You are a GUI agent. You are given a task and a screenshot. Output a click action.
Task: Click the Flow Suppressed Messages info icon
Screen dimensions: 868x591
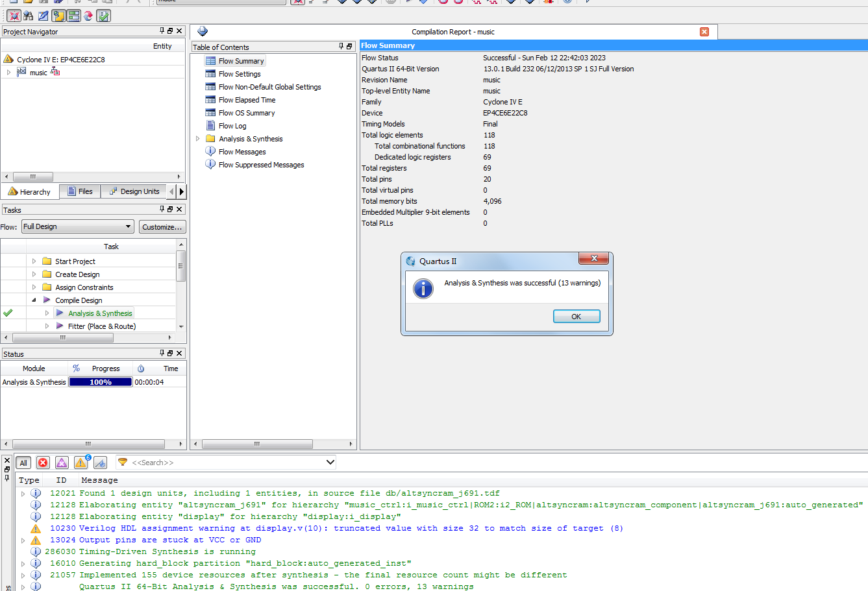pos(210,164)
